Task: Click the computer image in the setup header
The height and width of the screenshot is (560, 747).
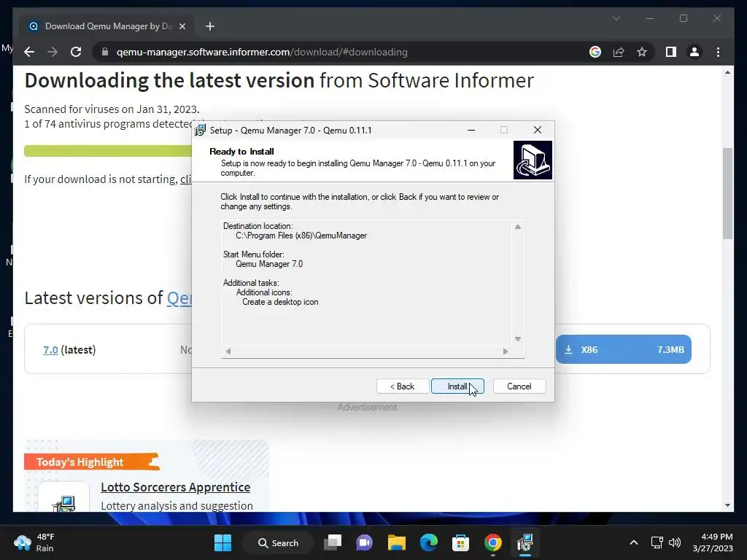Action: 533,160
